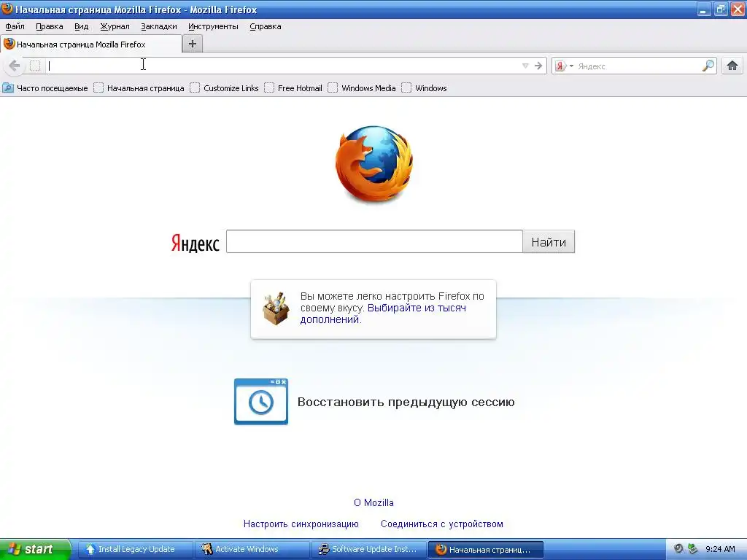Switch to Software Update Installation taskbar item
The image size is (747, 560).
[368, 549]
